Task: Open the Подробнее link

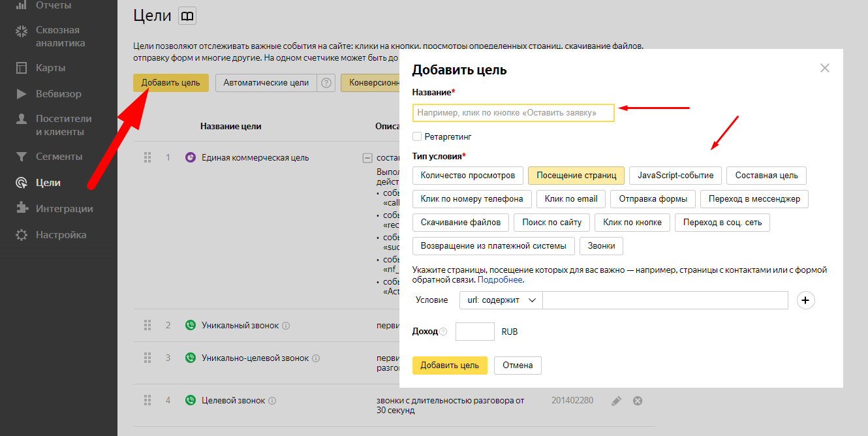Action: [x=501, y=280]
